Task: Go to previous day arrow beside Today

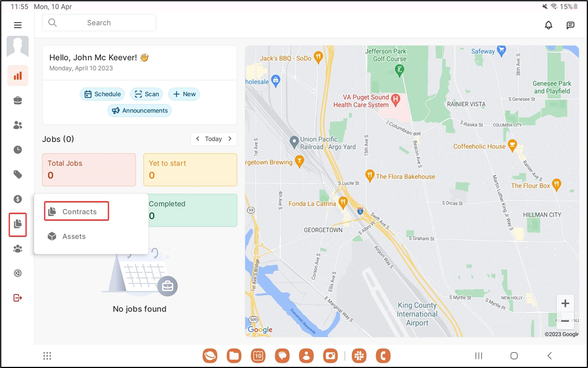Action: point(197,139)
